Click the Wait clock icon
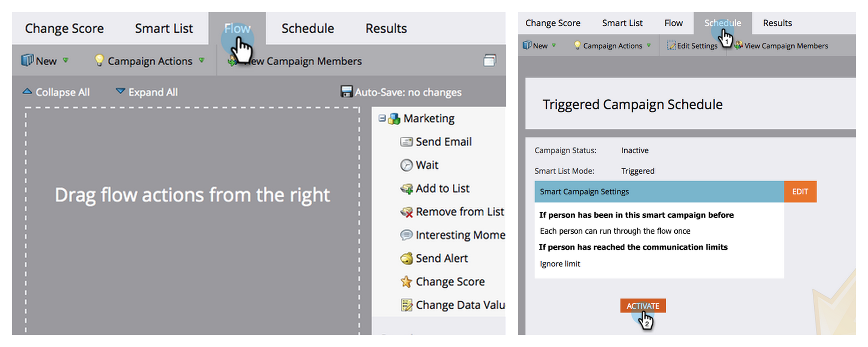 tap(406, 165)
